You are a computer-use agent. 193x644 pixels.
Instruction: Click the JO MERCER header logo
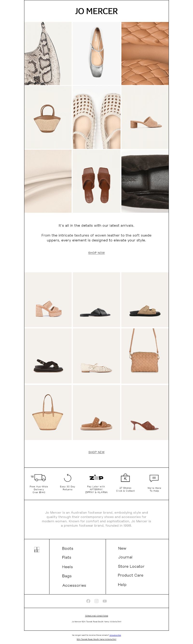pos(96,11)
